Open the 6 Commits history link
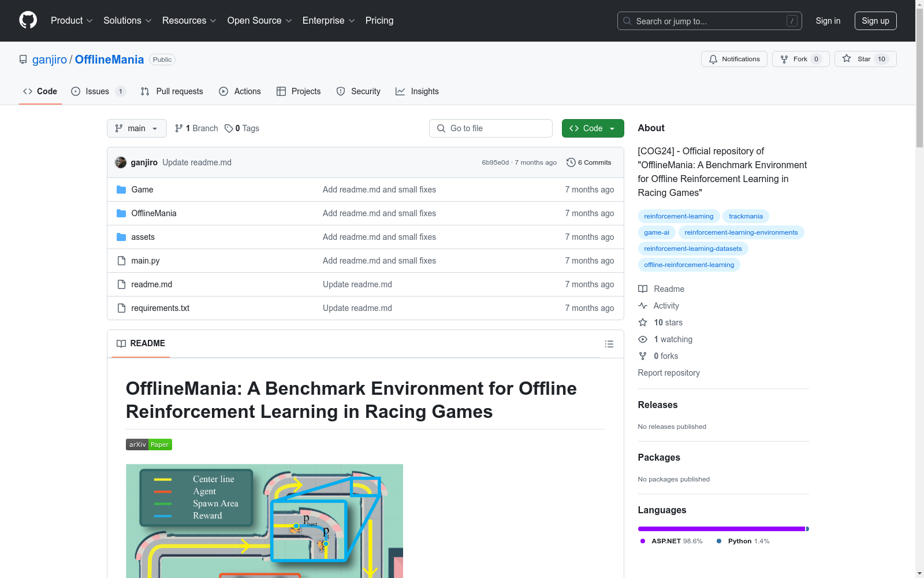Viewport: 924px width, 578px height. tap(589, 162)
